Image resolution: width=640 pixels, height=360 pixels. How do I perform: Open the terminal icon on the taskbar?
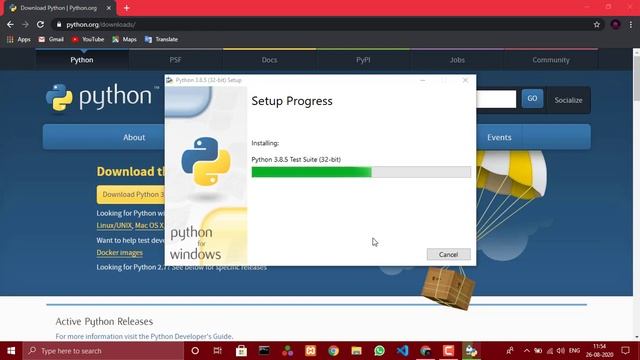click(264, 351)
